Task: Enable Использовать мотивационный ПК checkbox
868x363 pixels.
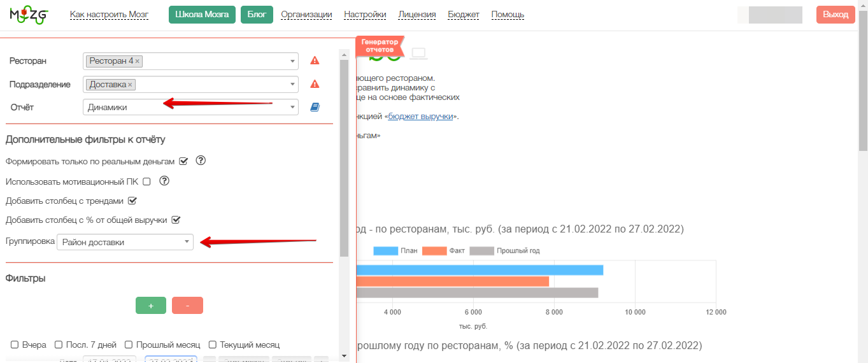Action: [x=146, y=181]
